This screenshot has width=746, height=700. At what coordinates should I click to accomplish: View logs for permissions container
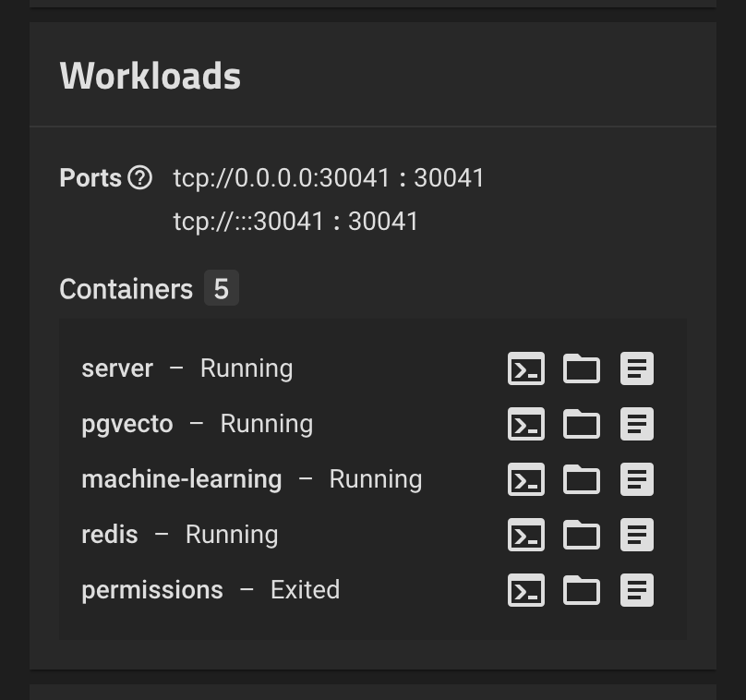tap(637, 590)
